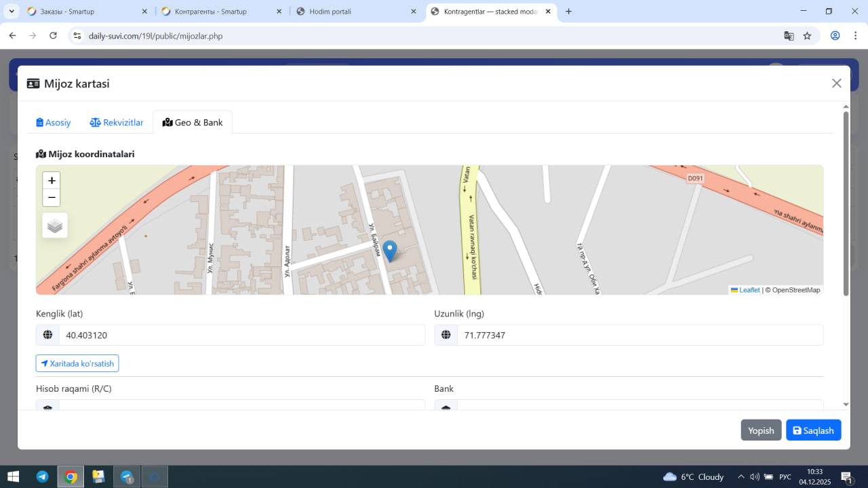Switch to the Контрагенты - Smartup browser tab
Screen dimensions: 868x488
[221, 12]
